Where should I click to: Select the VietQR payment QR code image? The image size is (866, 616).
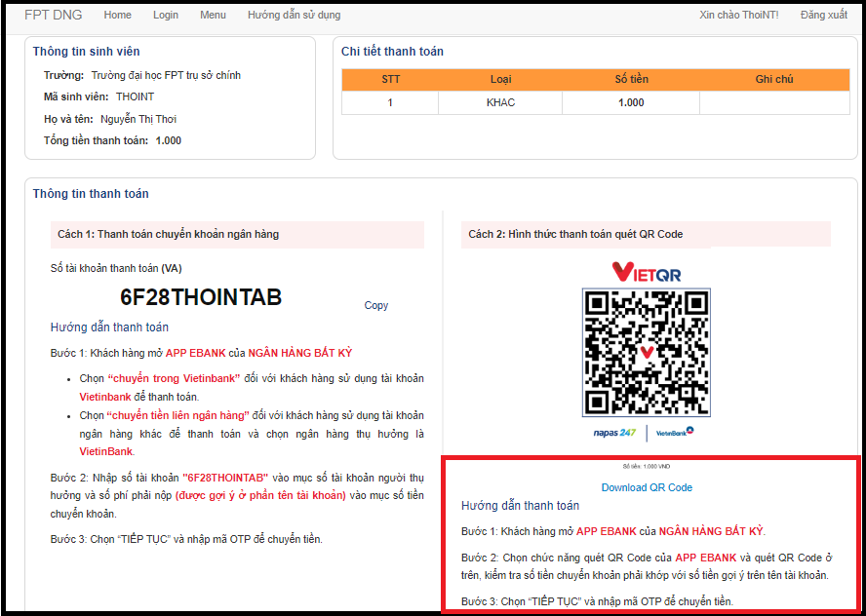point(647,352)
